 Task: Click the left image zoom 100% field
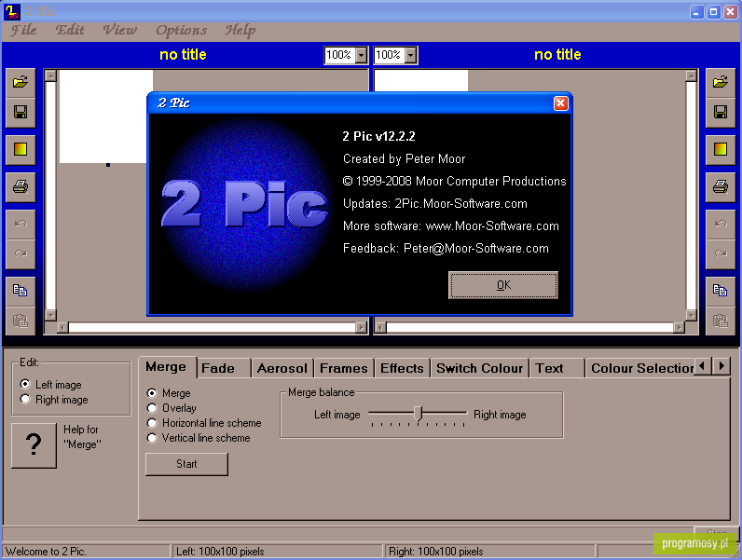[x=339, y=55]
